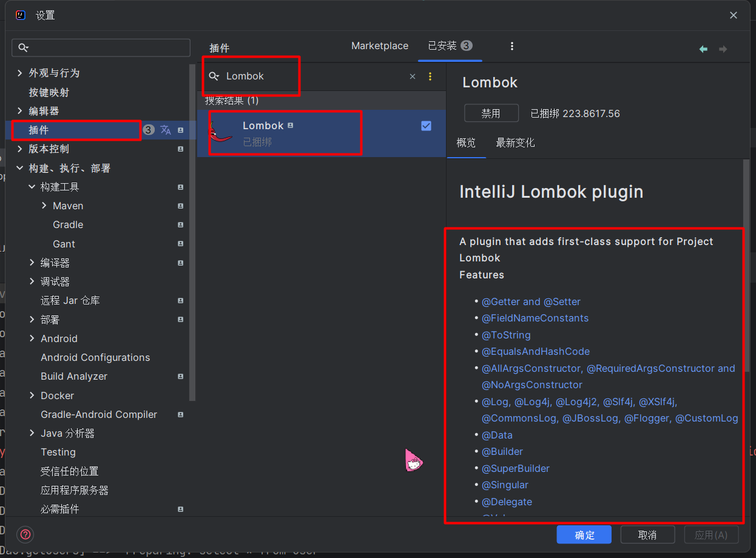Viewport: 756px width, 558px height.
Task: Expand the Android node
Action: click(32, 338)
